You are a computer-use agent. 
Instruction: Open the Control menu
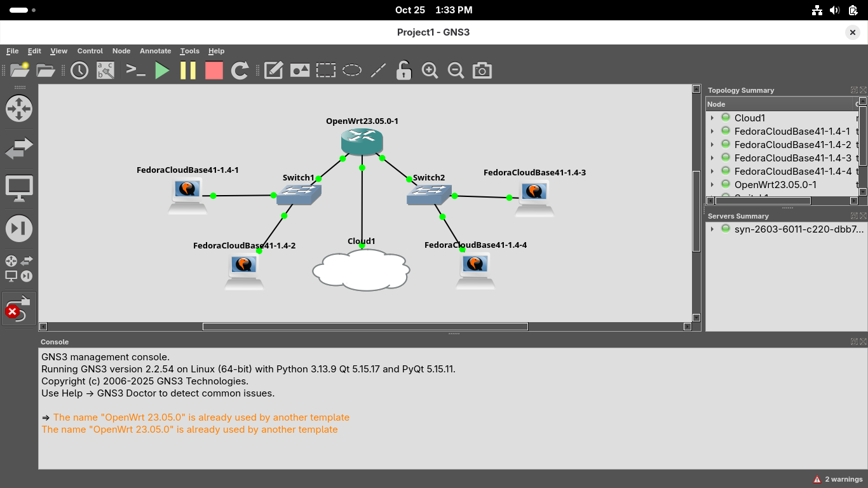90,51
